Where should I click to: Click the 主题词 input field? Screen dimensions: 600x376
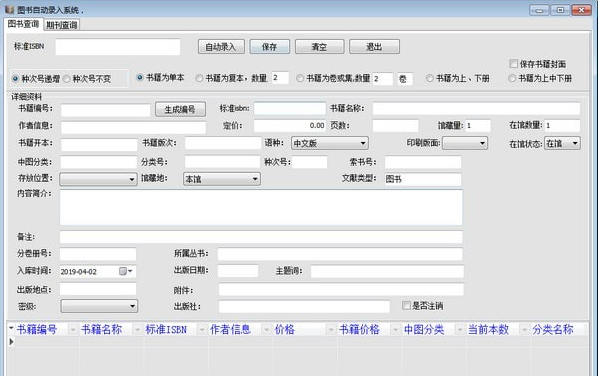pos(387,272)
